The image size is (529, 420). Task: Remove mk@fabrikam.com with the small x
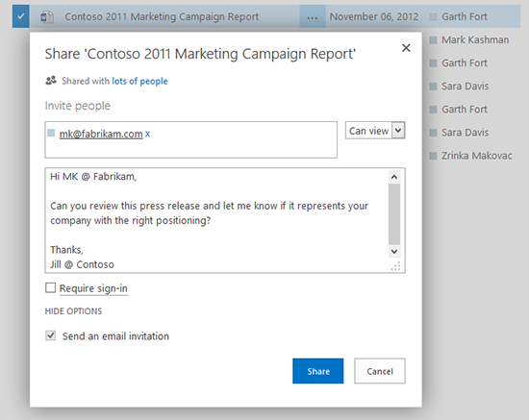click(x=147, y=134)
